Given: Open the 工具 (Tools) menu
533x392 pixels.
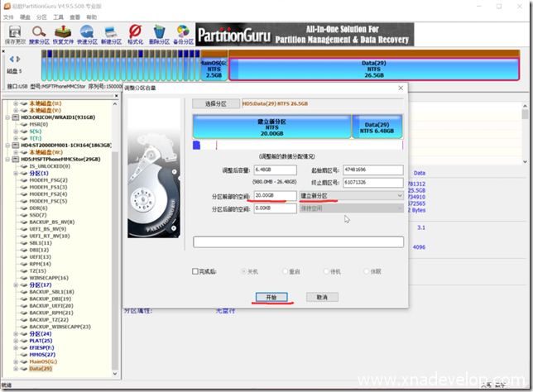Looking at the screenshot, I should (58, 17).
